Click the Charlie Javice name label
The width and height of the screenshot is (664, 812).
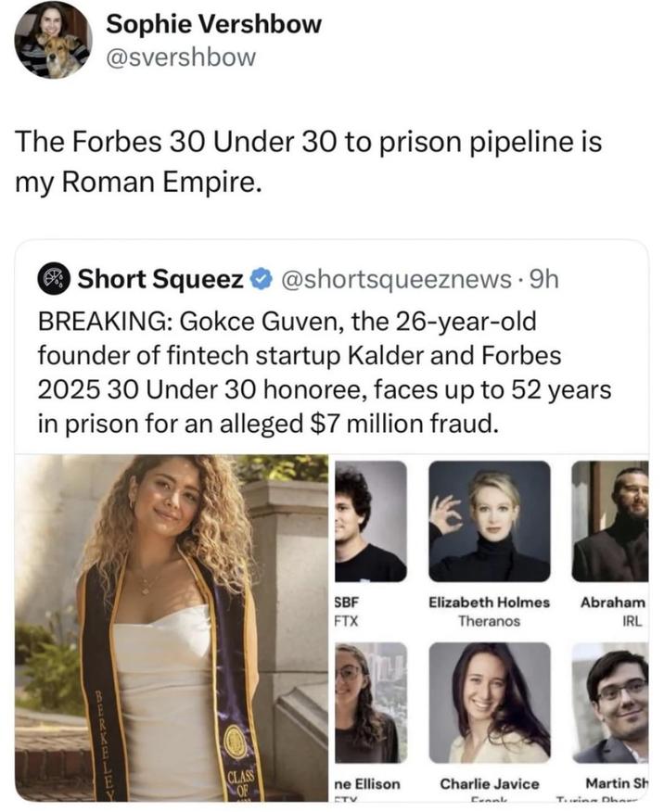pyautogui.click(x=489, y=783)
